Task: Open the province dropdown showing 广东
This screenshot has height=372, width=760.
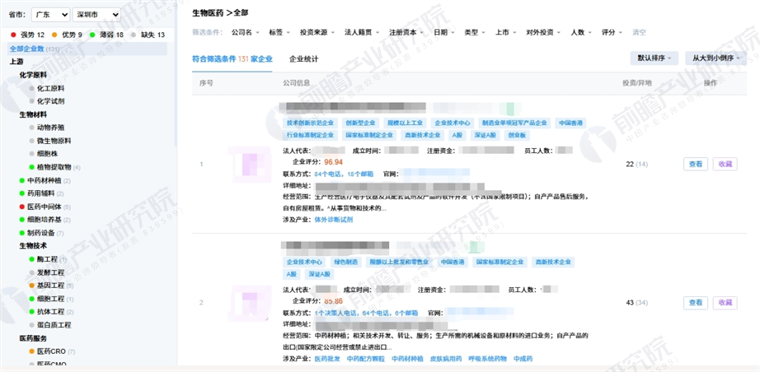Action: [x=51, y=15]
